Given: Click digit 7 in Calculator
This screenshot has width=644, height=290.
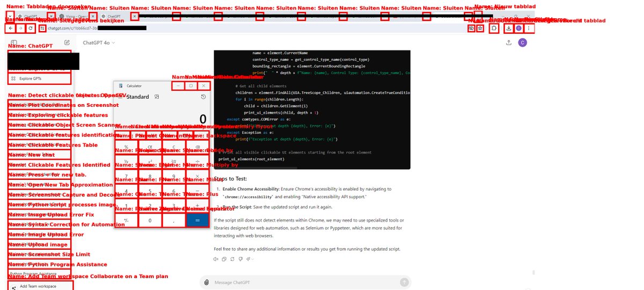Looking at the screenshot, I should (126, 176).
